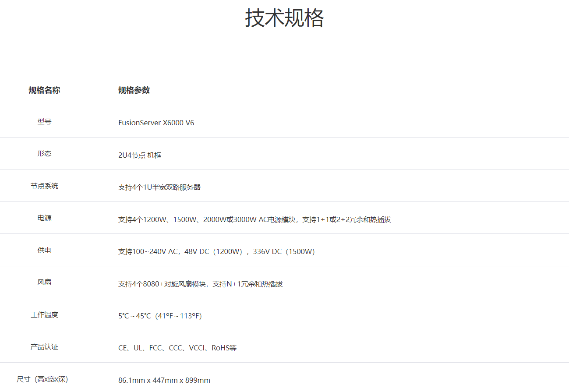This screenshot has height=392, width=569.
Task: Select the 电源 row label
Action: pos(44,218)
